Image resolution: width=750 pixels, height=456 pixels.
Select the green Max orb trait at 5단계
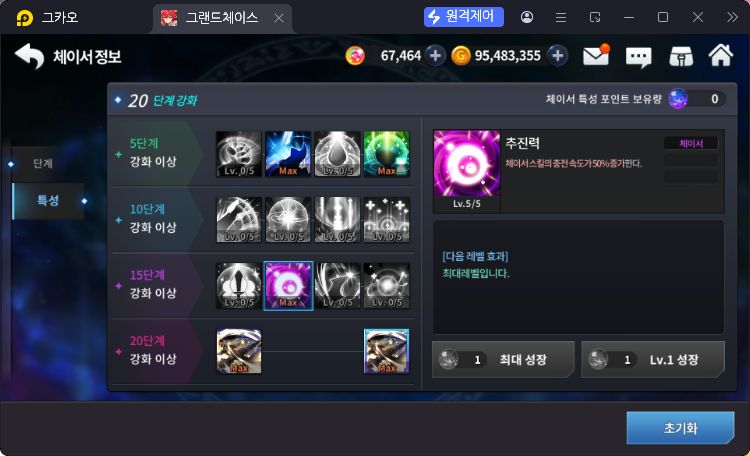click(386, 154)
